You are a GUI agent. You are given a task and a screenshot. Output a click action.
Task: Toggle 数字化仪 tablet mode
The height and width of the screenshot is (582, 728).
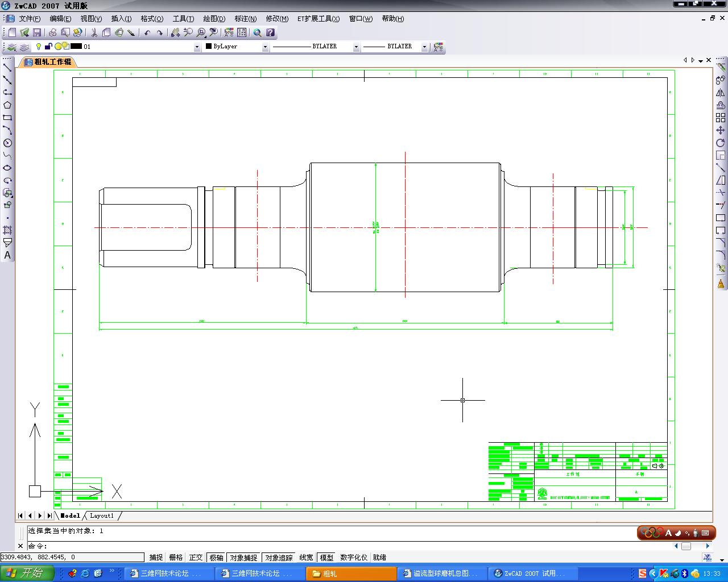click(x=354, y=558)
